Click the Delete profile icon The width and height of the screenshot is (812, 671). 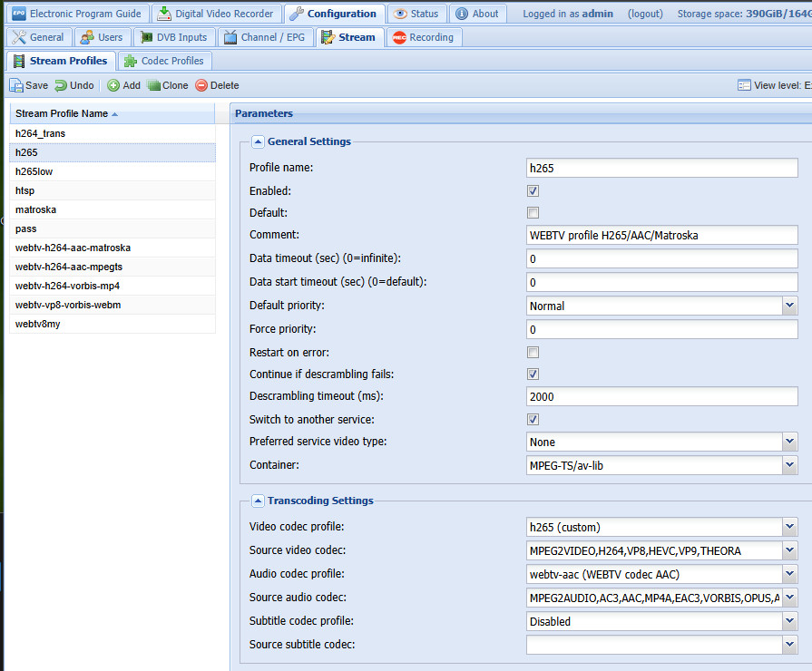click(201, 85)
